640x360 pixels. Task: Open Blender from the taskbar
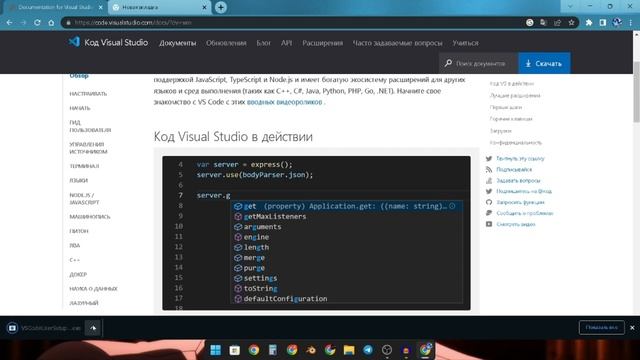(x=311, y=350)
